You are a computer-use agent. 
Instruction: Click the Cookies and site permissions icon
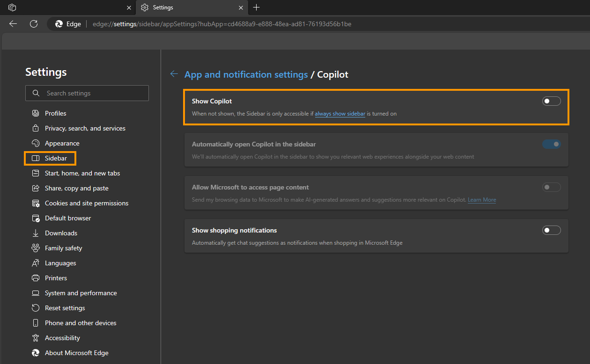click(36, 203)
